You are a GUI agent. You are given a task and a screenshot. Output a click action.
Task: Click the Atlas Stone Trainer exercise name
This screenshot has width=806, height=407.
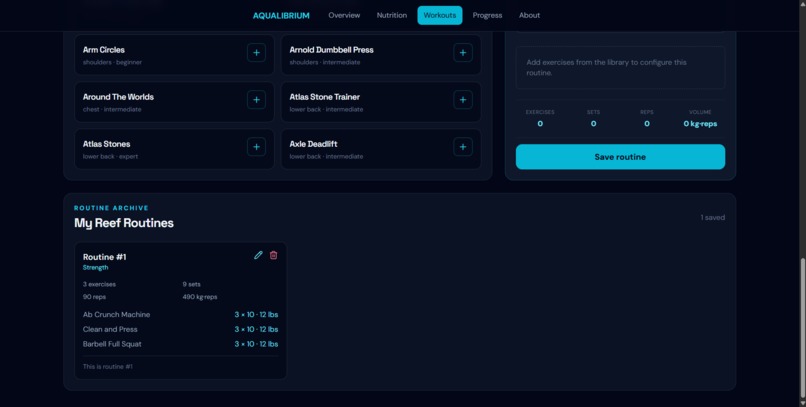tap(324, 97)
